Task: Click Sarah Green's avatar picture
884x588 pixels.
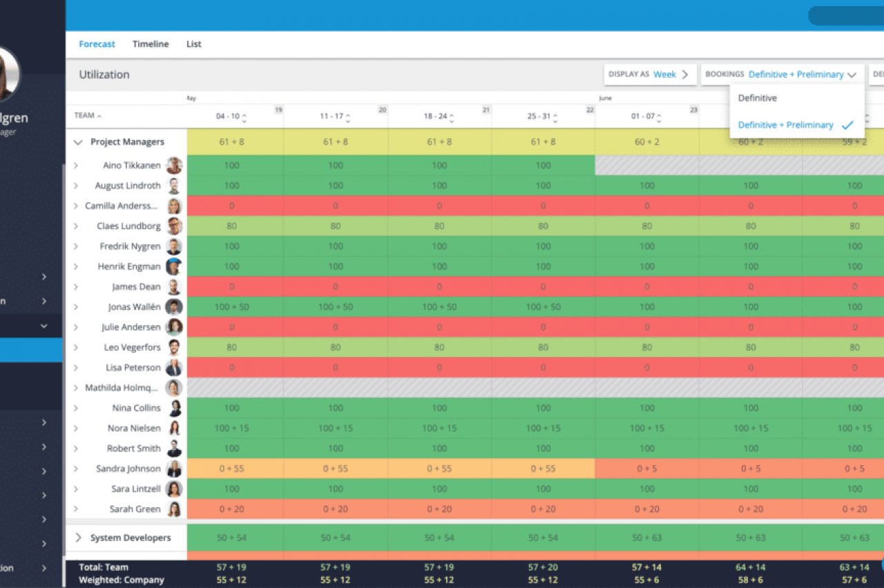Action: click(174, 509)
